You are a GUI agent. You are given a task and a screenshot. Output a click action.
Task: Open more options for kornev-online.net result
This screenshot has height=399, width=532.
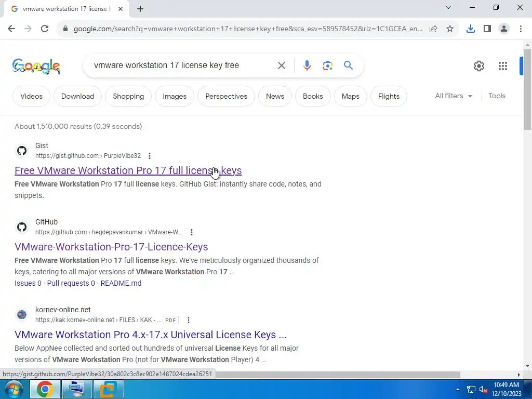[189, 320]
